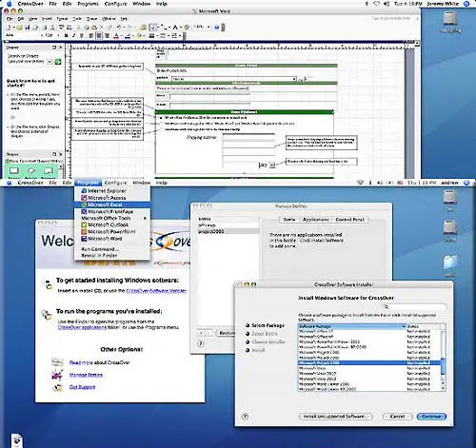This screenshot has width=476, height=448.
Task: Select the highlighted Microsoft Excel menu entry
Action: 111,205
